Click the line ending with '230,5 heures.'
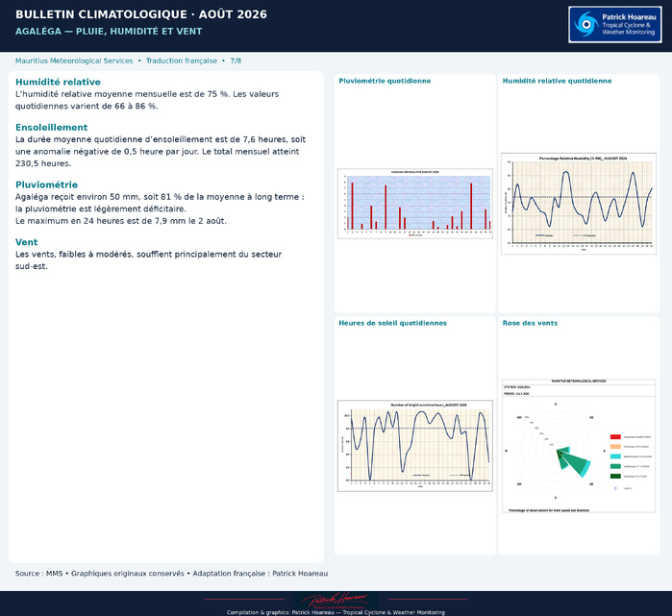 coord(43,163)
